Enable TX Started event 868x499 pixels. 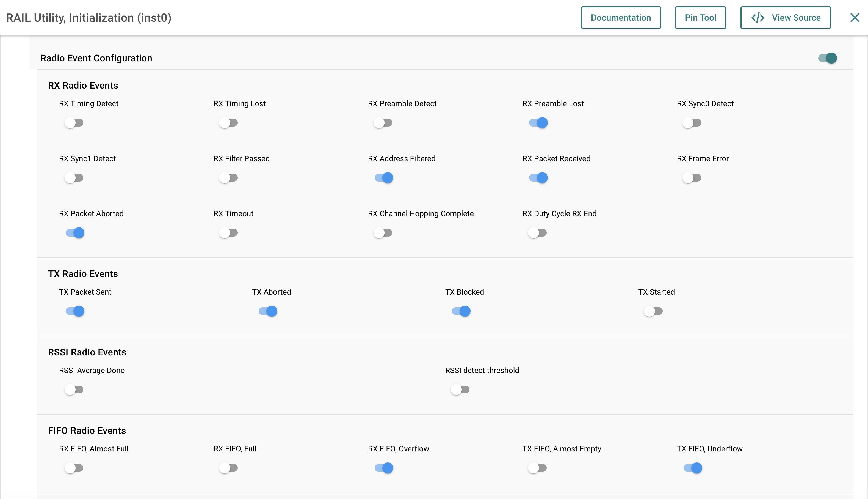tap(653, 311)
